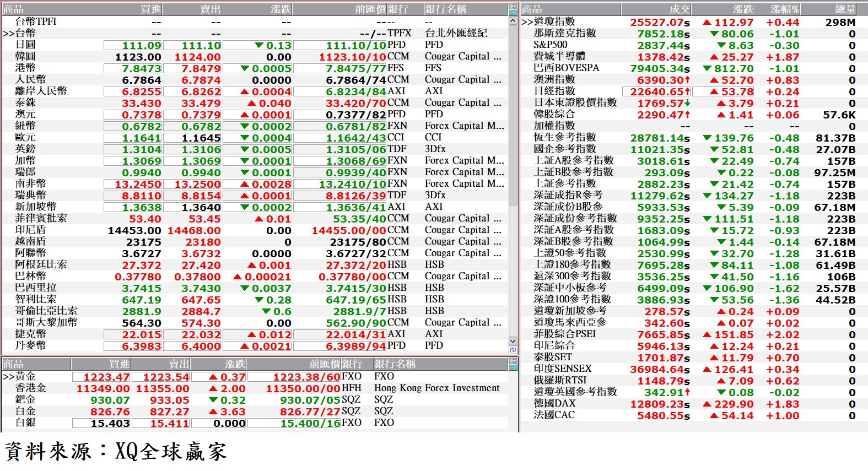The width and height of the screenshot is (868, 471).
Task: Click Hong Kong Forex Investment bank name
Action: pos(437,388)
